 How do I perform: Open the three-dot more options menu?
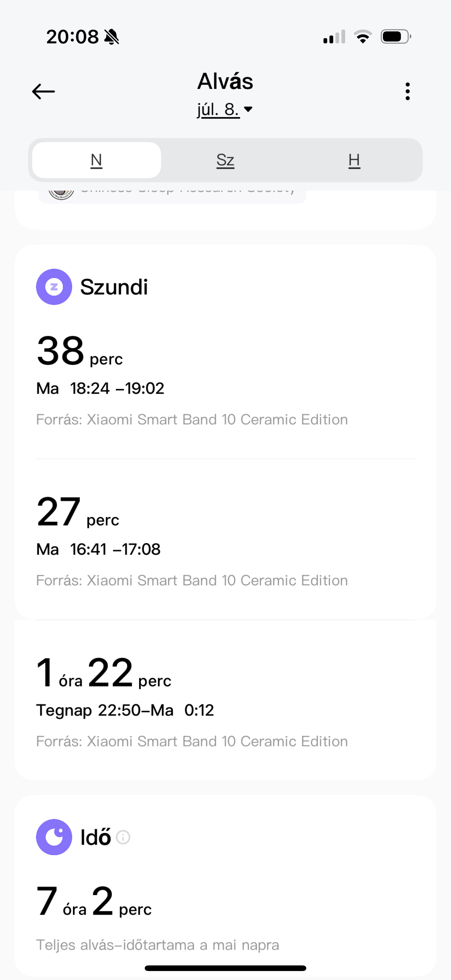[408, 91]
